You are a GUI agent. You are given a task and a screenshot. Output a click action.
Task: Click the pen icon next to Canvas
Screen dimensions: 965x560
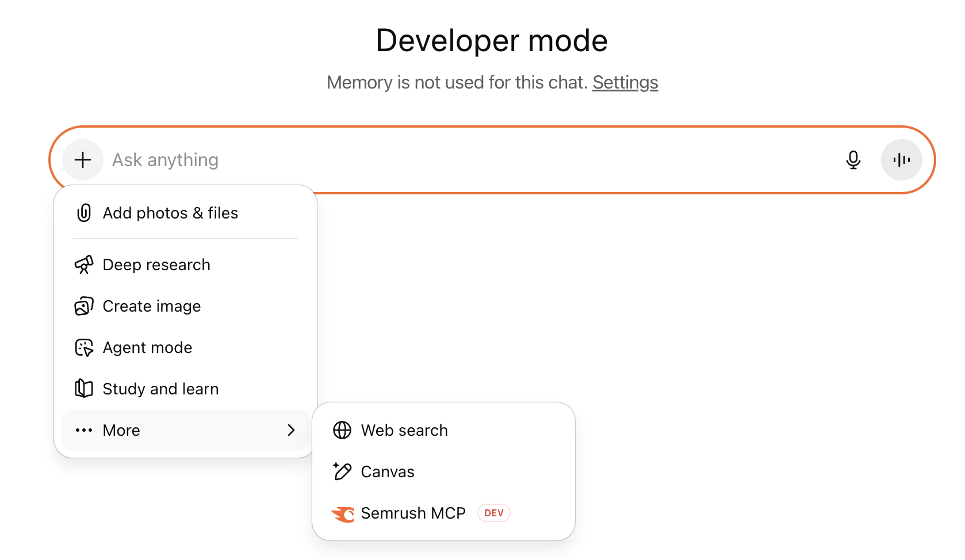[x=342, y=471]
